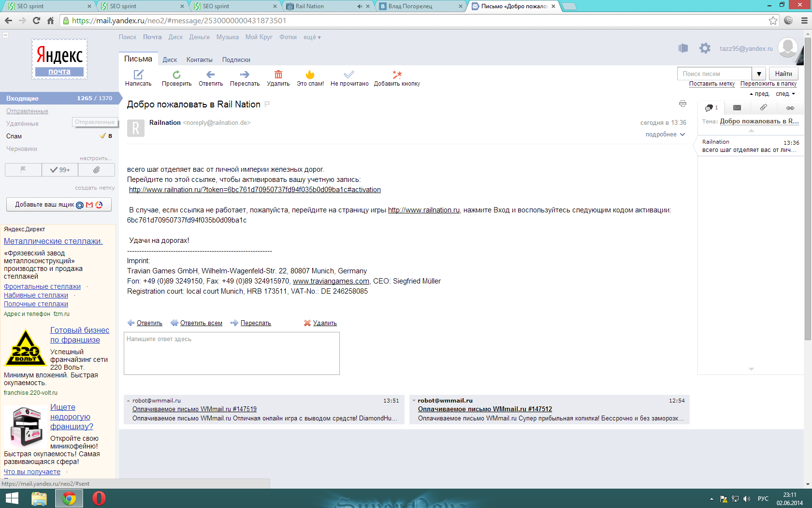Switch to Подписки tab
The height and width of the screenshot is (508, 812).
(x=236, y=60)
